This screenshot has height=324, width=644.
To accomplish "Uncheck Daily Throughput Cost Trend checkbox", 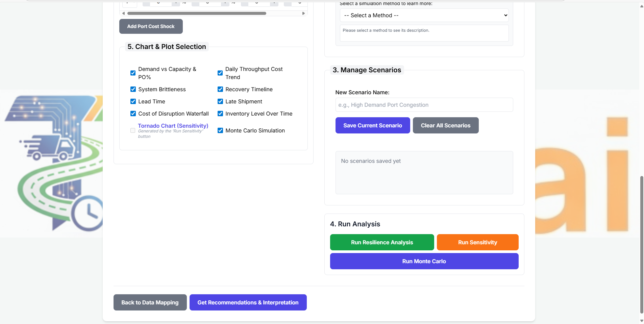I will pos(220,73).
